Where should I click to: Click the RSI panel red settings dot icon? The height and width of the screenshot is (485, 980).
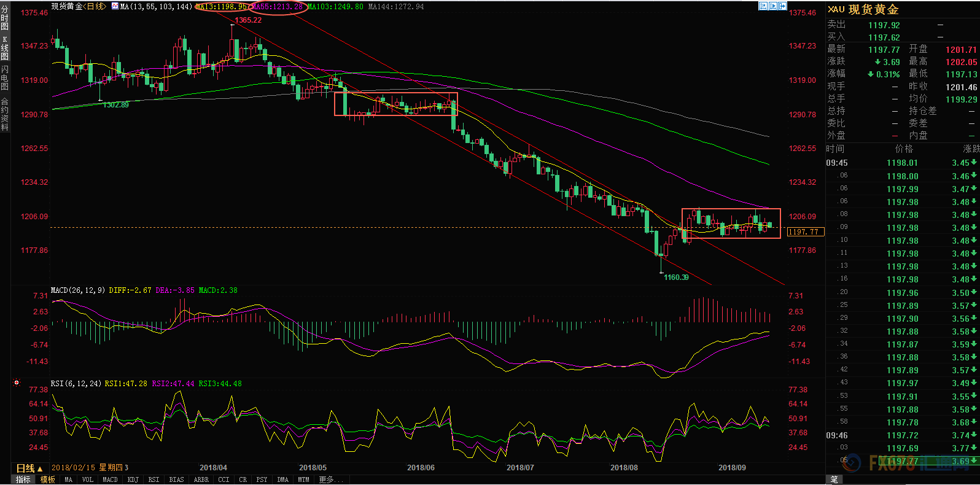(x=17, y=382)
